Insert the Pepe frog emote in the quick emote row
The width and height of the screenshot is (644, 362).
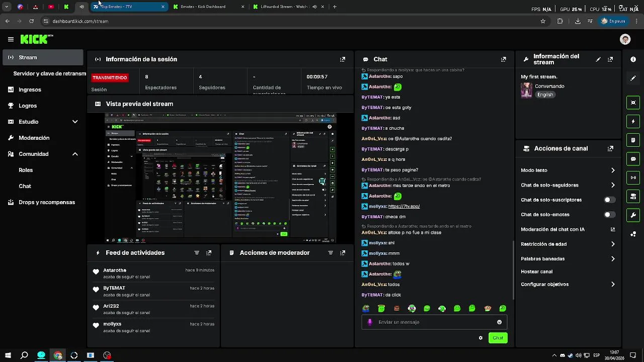366,309
